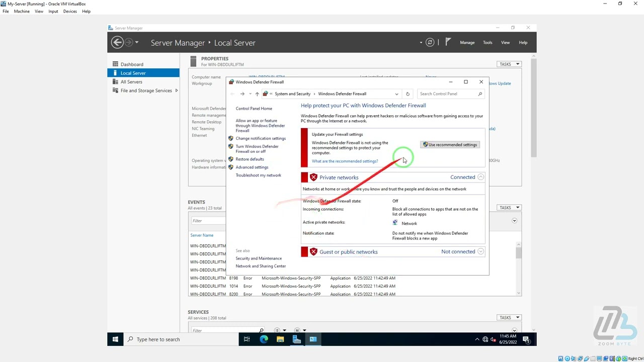Click System and Security in the breadcrumb
This screenshot has width=644, height=362.
pos(293,94)
